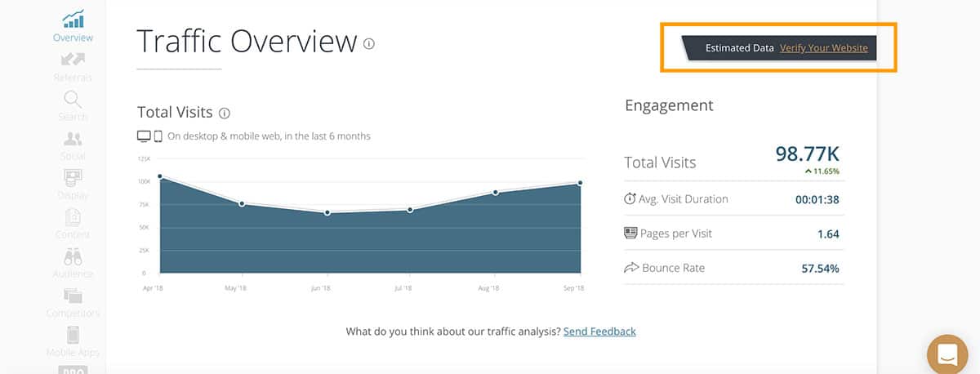This screenshot has height=374, width=980.
Task: Click the Apr '18 data point on chart
Action: 160,176
